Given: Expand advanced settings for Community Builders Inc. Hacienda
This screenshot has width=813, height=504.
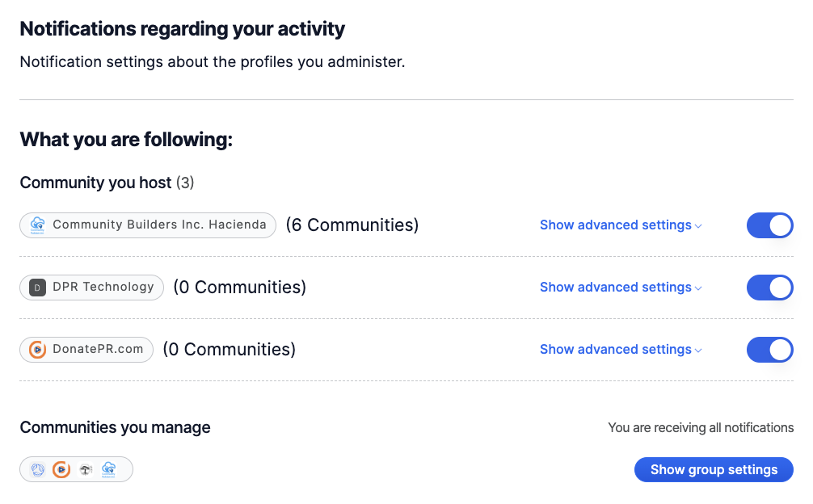Looking at the screenshot, I should click(620, 225).
